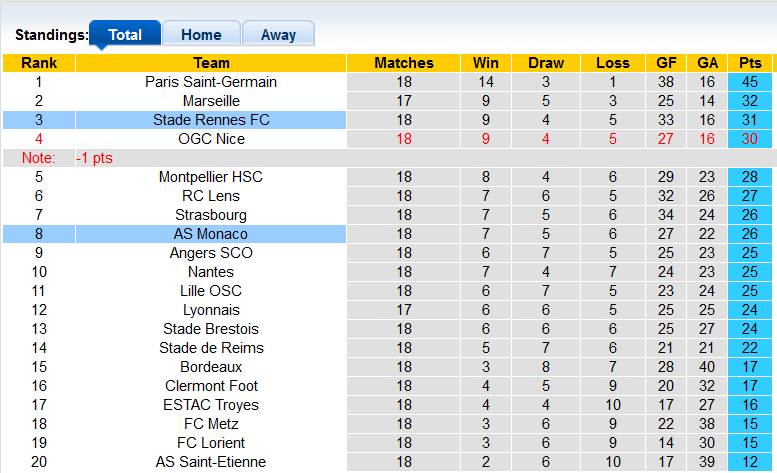Open the Montpellier HSC team link
777x473 pixels.
click(x=211, y=177)
